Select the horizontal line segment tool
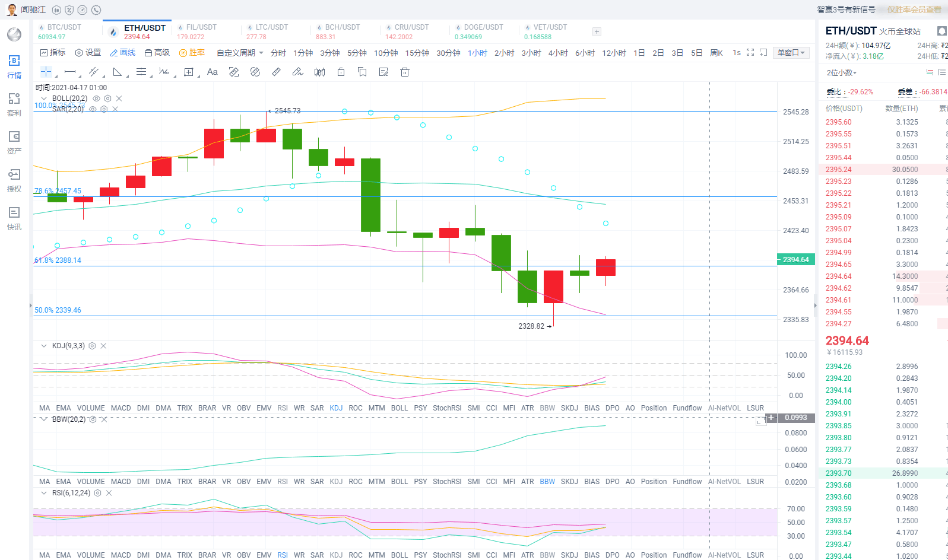Screen dimensions: 948x560 70,72
